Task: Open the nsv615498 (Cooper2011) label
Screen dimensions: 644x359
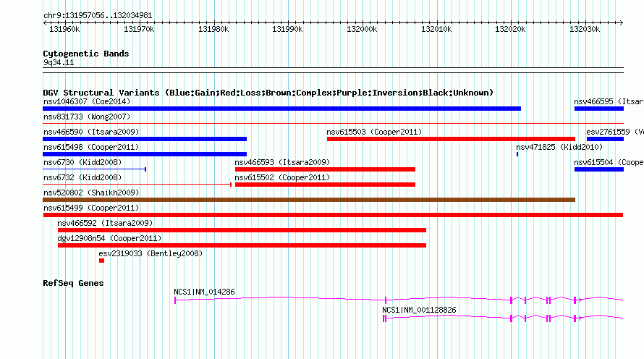Action: tap(91, 147)
